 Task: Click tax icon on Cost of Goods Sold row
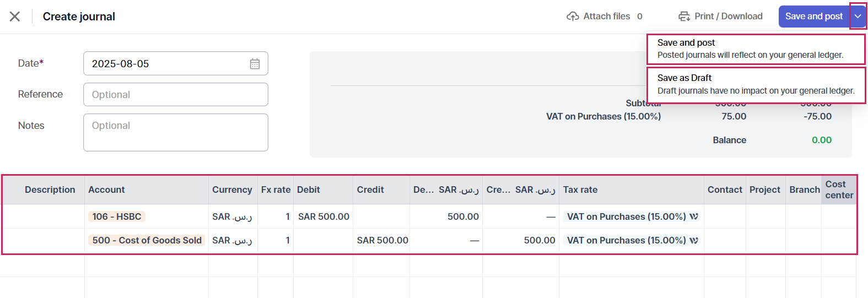tap(694, 240)
